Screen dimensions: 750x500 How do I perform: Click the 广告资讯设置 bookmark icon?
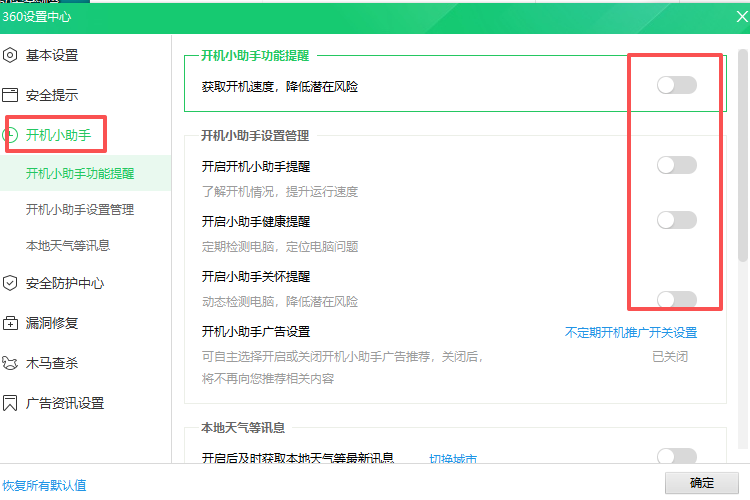tap(10, 403)
